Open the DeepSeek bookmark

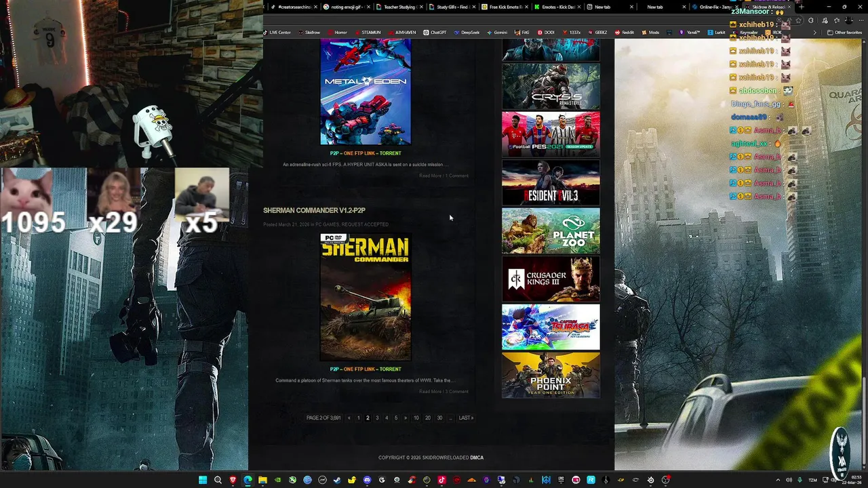(467, 33)
